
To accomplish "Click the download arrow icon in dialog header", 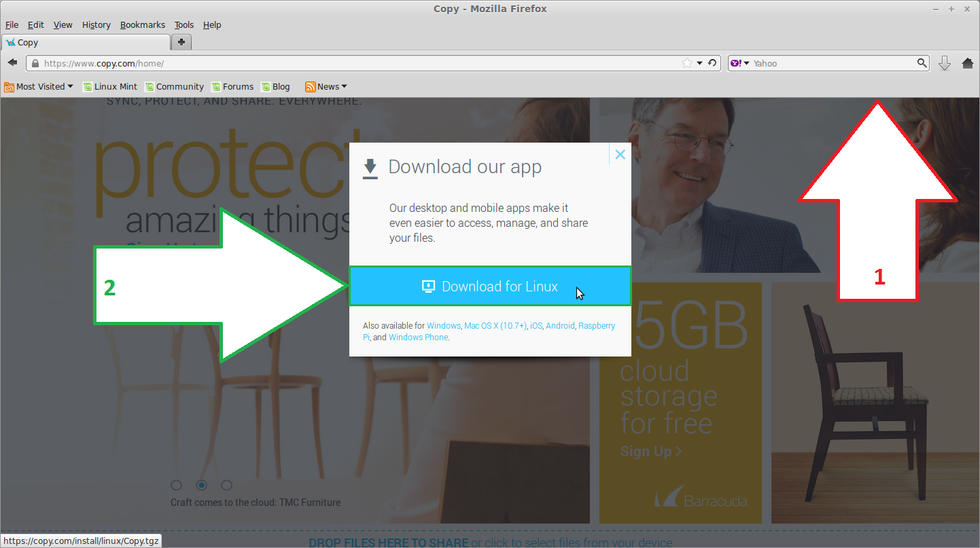I will click(x=370, y=168).
